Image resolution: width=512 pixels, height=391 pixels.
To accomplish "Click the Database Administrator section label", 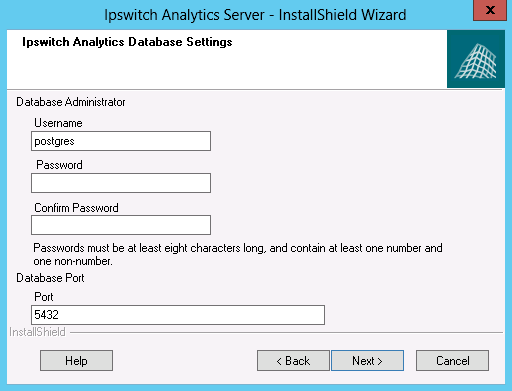I will tap(71, 102).
